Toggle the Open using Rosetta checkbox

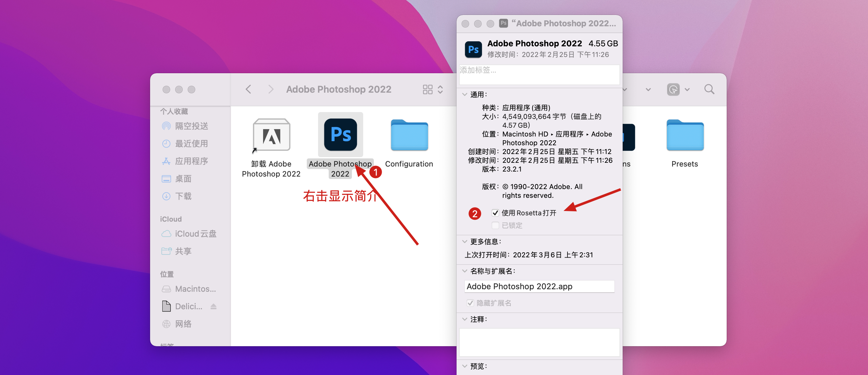click(495, 213)
